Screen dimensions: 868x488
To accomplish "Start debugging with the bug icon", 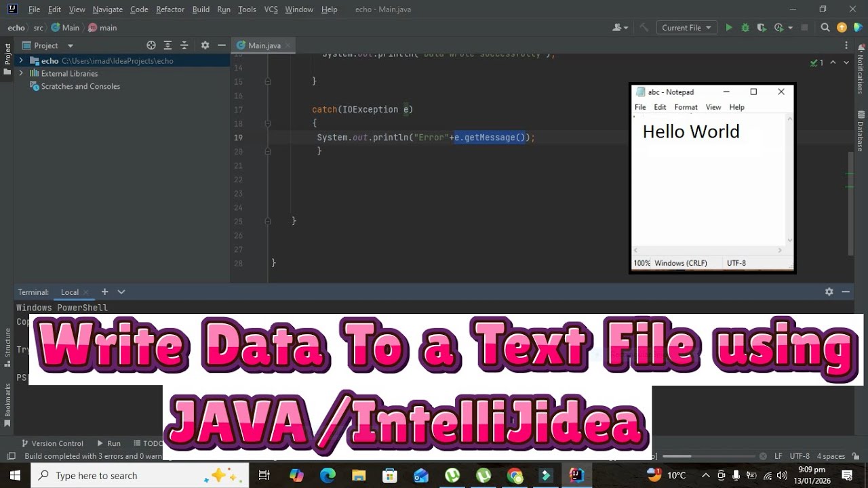I will pyautogui.click(x=745, y=28).
